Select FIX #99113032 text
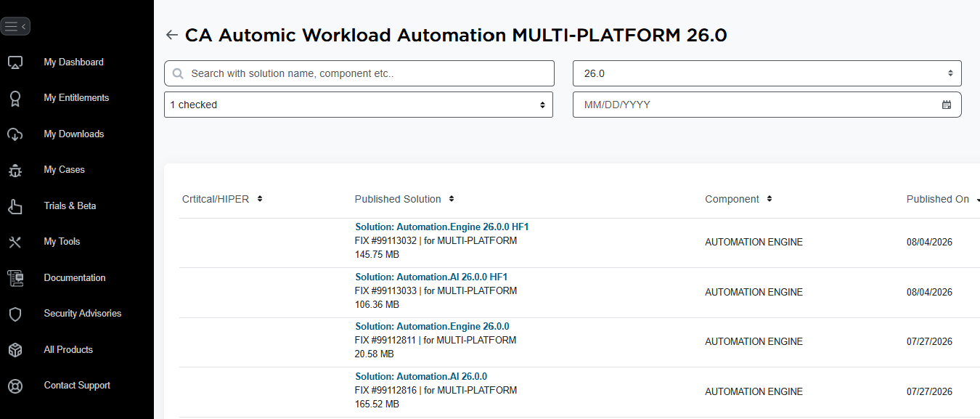Image resolution: width=980 pixels, height=419 pixels. 385,241
